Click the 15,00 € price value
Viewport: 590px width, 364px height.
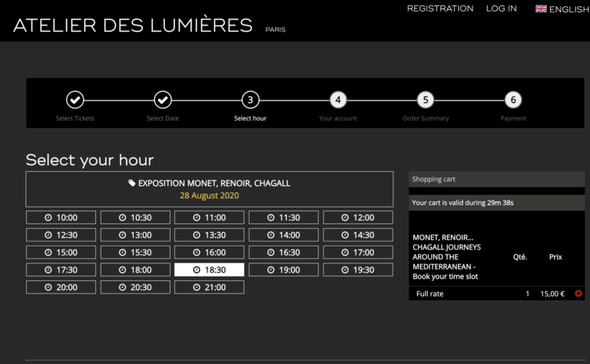[552, 293]
